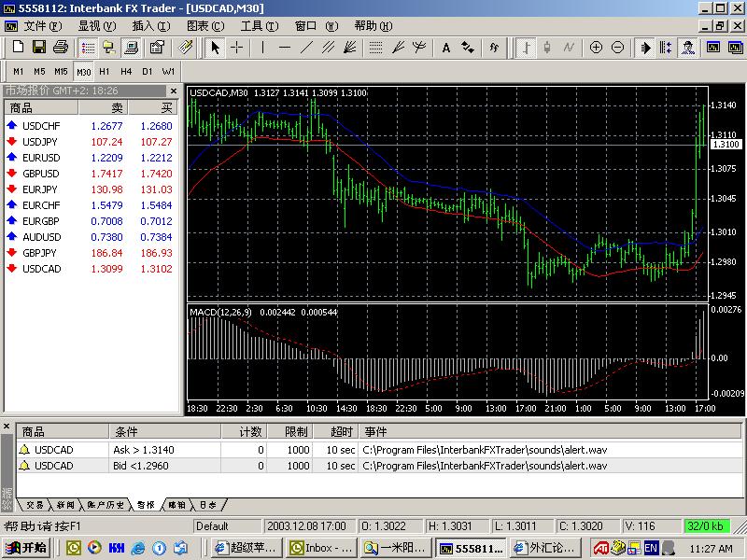Select the Crosshair tool
Viewport: 747px width, 560px height.
pyautogui.click(x=237, y=48)
